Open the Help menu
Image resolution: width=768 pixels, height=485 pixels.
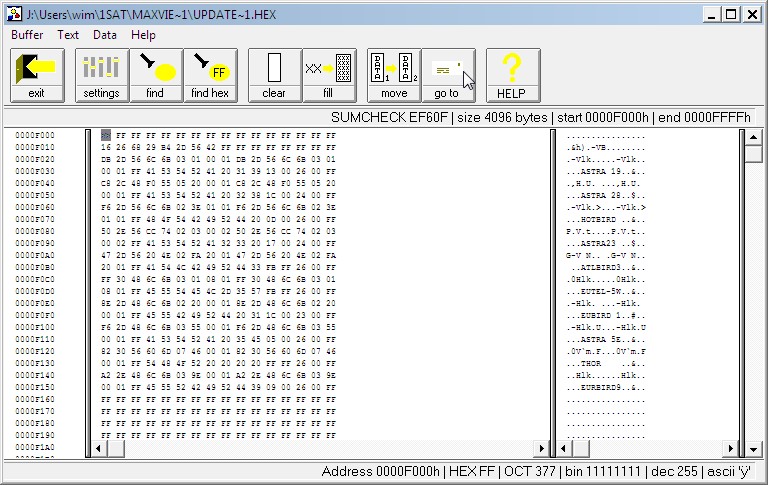(x=143, y=35)
